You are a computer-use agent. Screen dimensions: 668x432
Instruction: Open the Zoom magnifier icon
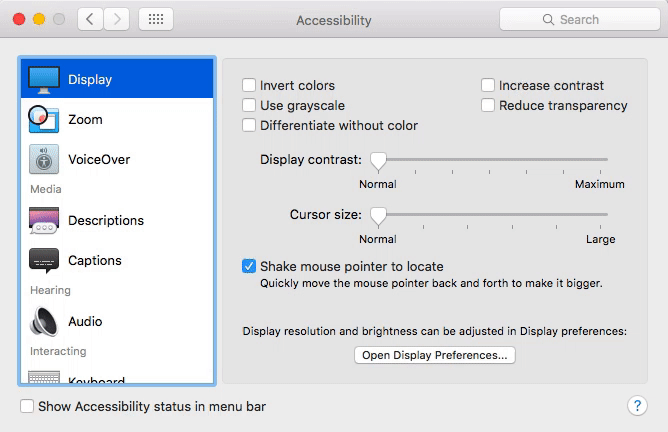coord(43,119)
